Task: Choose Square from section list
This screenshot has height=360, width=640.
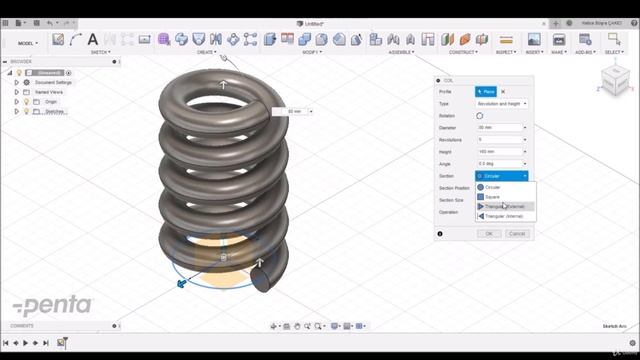Action: (506, 197)
